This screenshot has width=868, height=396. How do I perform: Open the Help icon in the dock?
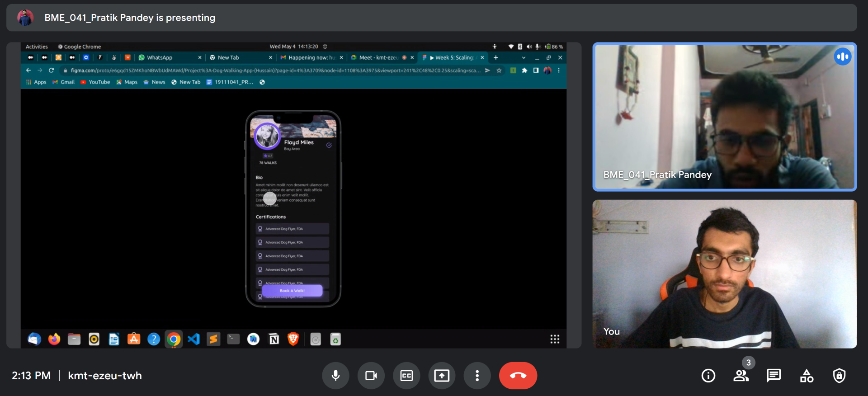[154, 339]
